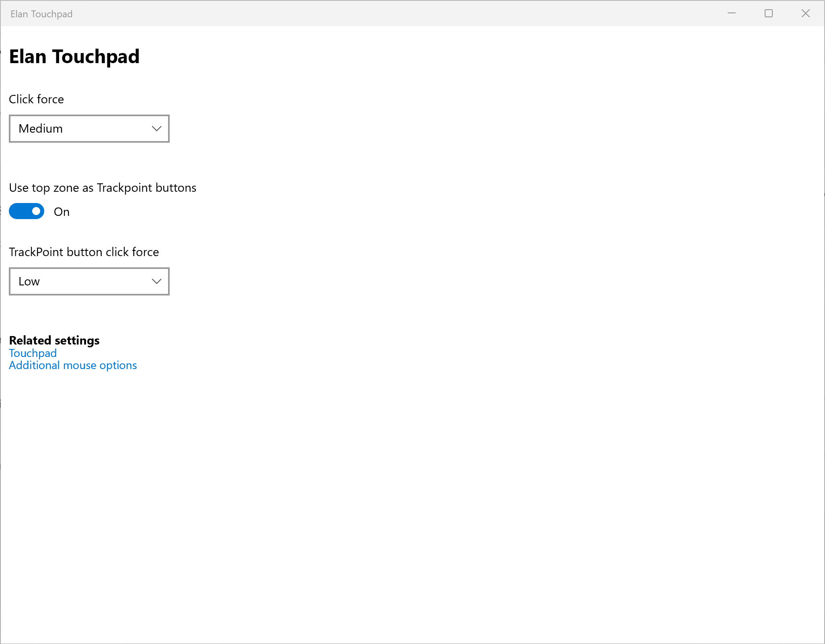The image size is (825, 644).
Task: Click 'Use top zone as Trackpoint buttons' label
Action: click(103, 188)
